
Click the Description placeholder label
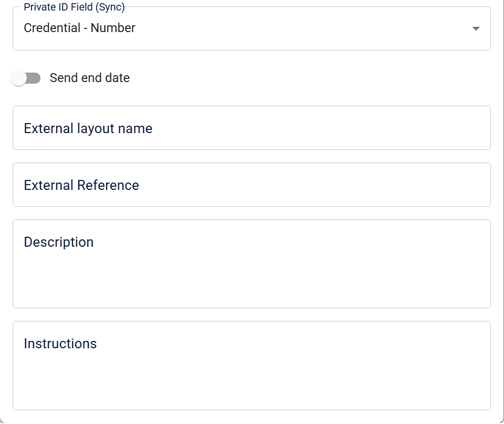tap(58, 242)
